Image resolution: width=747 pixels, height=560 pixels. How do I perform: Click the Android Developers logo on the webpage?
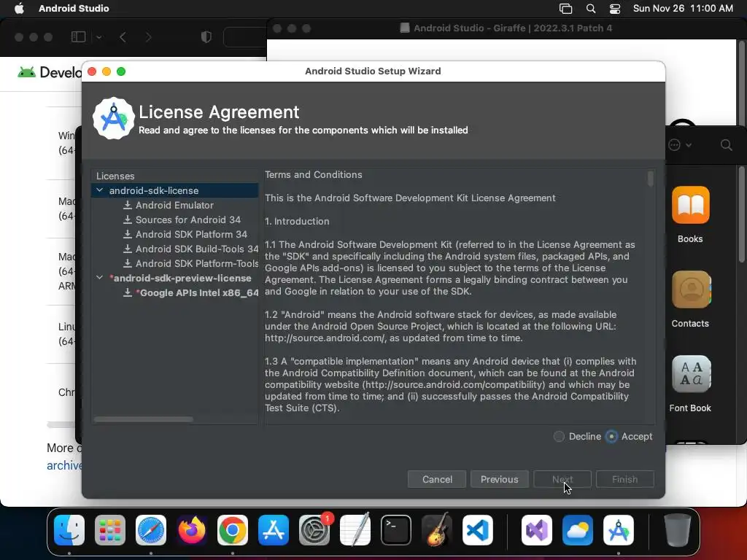[50, 72]
